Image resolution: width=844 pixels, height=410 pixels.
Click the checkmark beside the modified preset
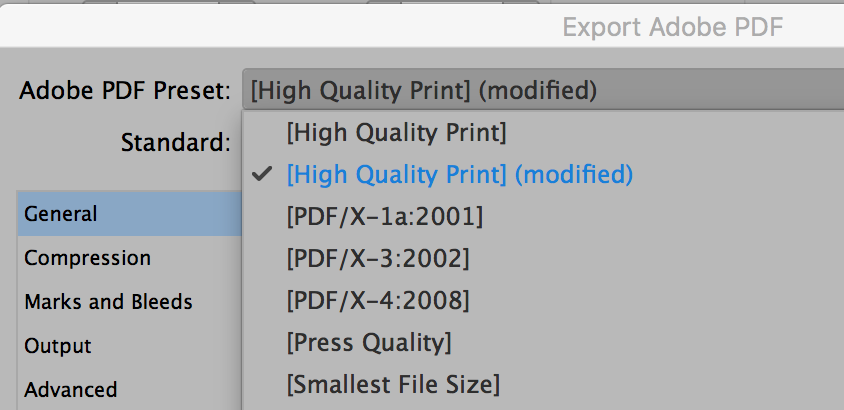(x=263, y=174)
